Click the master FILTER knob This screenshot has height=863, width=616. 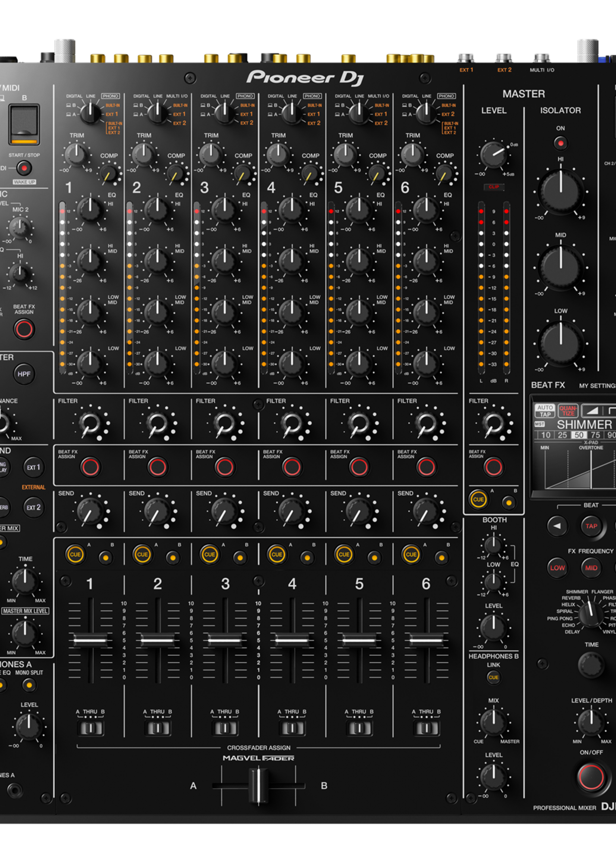(493, 423)
